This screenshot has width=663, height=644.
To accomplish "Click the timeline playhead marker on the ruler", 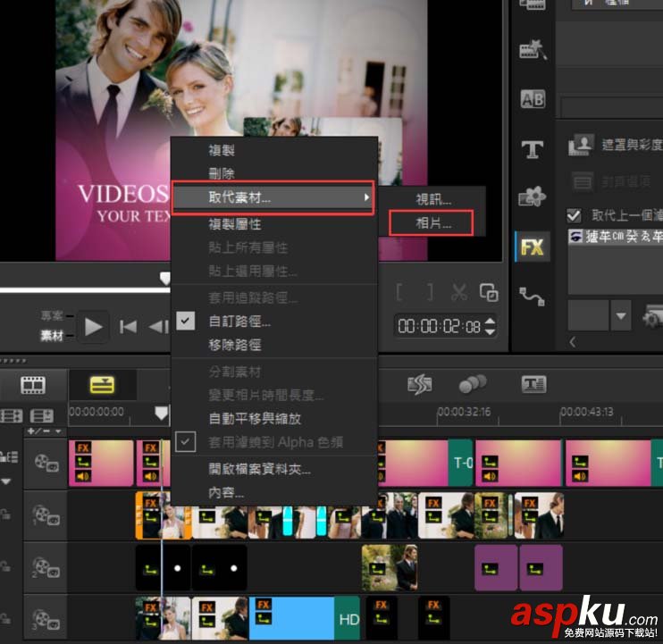I will (161, 413).
